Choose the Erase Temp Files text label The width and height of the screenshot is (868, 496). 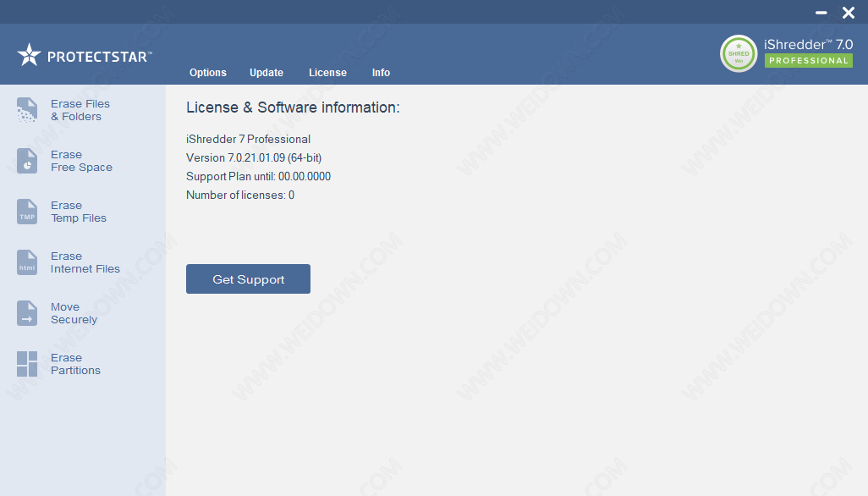click(78, 212)
